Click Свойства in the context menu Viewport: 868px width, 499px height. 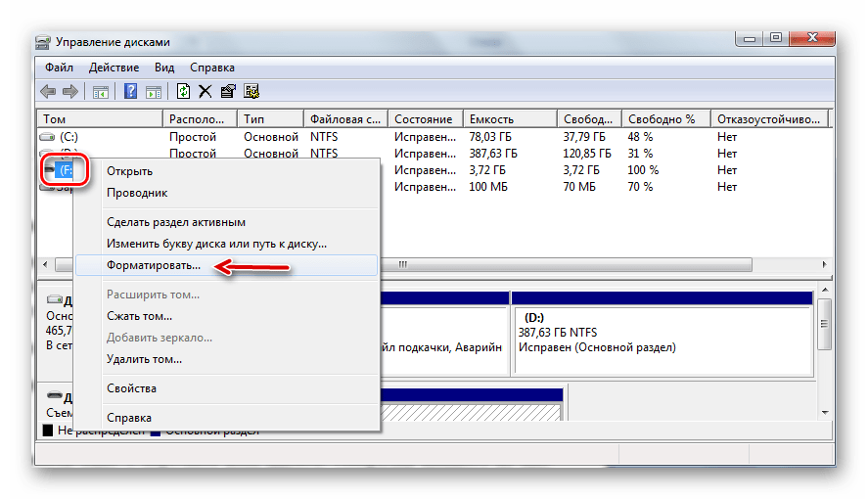click(131, 388)
